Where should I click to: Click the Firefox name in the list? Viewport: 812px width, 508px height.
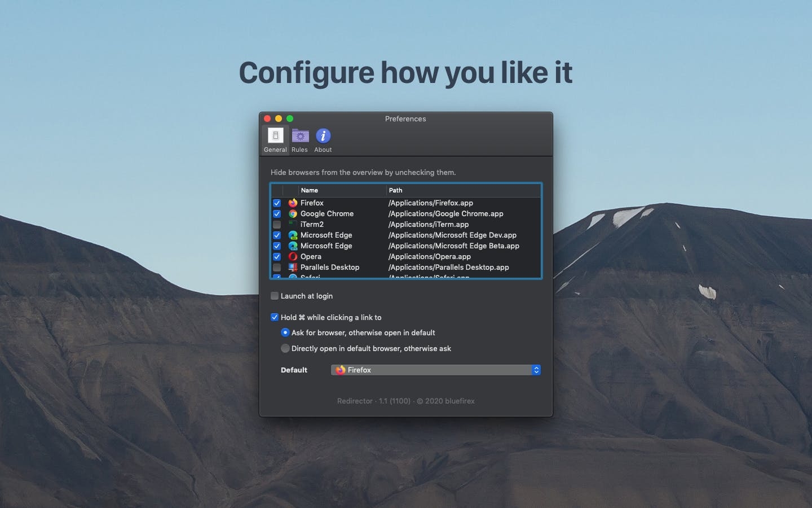[x=312, y=203]
